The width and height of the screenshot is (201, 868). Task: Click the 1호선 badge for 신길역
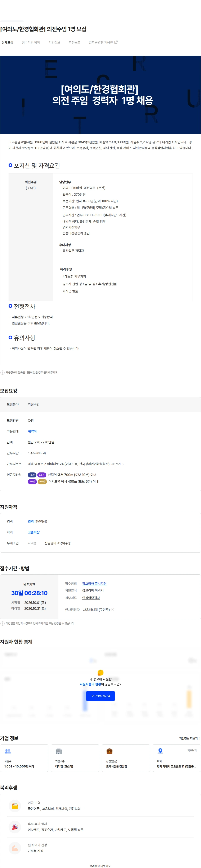click(32, 475)
